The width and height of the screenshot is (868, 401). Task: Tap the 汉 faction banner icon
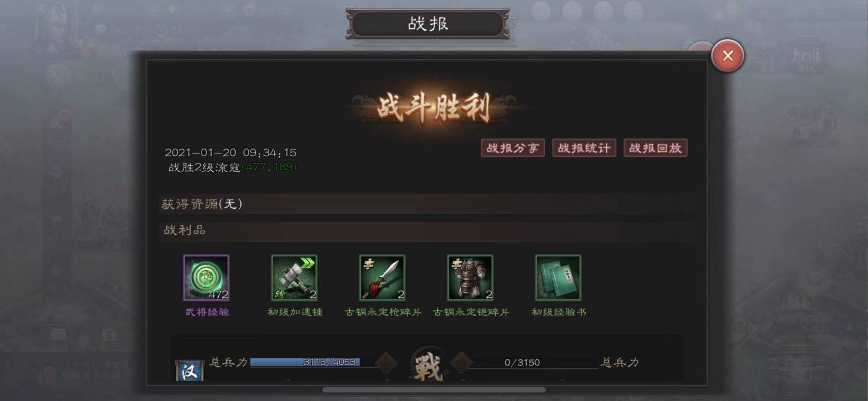click(190, 370)
